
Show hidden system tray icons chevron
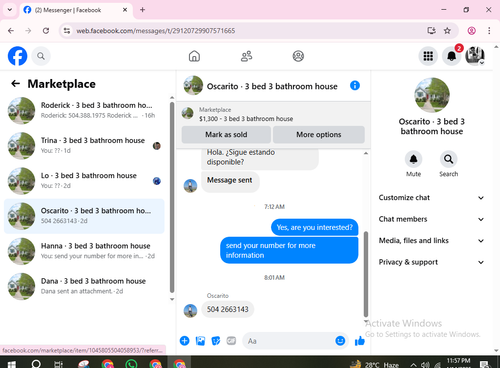pyautogui.click(x=413, y=365)
